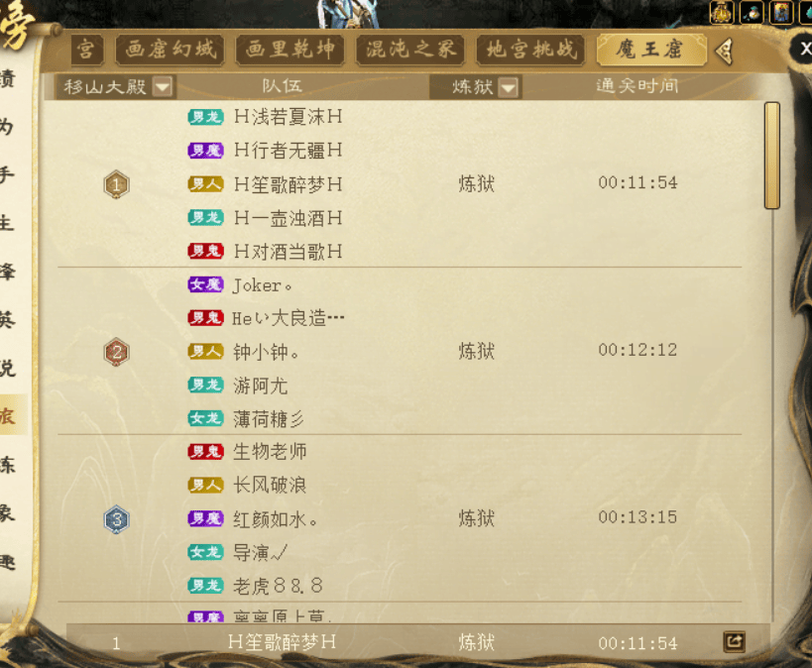Click the 男人 badge beside 长风破浪
Screen dimensions: 812x668
click(205, 486)
